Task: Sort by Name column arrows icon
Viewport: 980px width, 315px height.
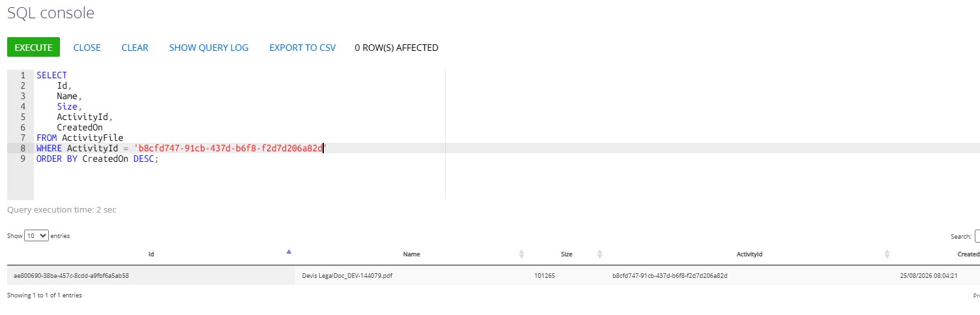Action: pyautogui.click(x=521, y=254)
